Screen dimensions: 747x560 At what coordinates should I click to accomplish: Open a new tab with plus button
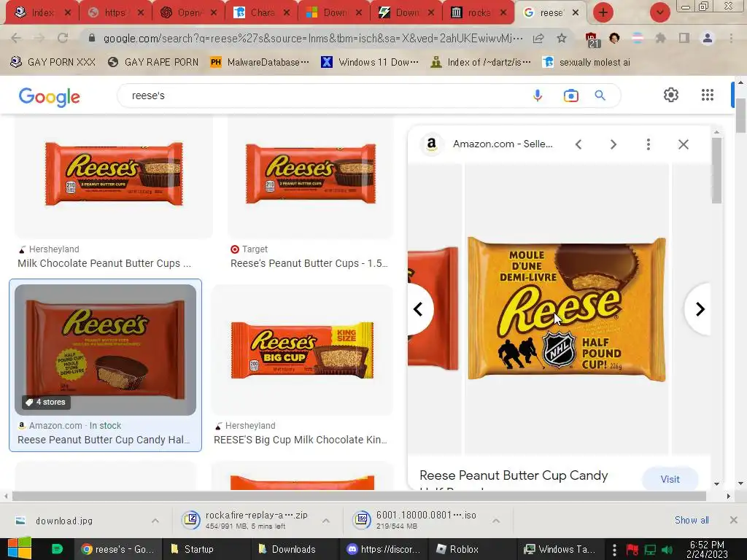coord(603,12)
